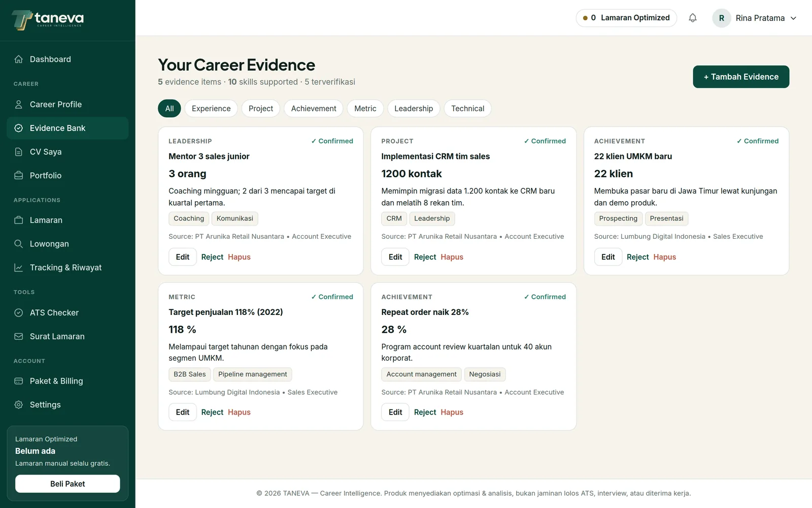Click the Paket & Billing card icon

19,381
